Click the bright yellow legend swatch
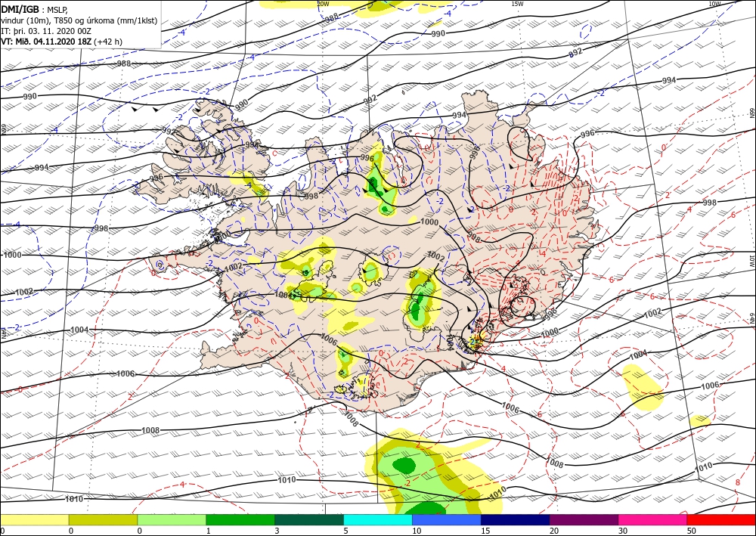The width and height of the screenshot is (756, 536). [x=34, y=519]
